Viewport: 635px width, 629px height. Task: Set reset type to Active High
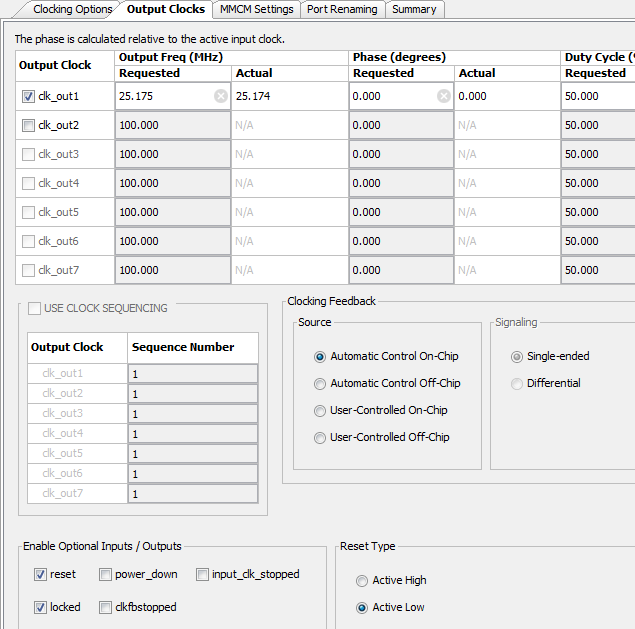pyautogui.click(x=362, y=581)
